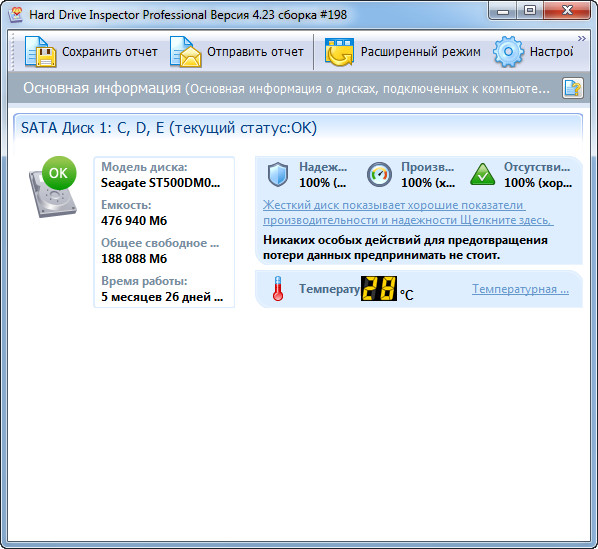Switch to Расширенный режим
This screenshot has width=598, height=549.
coord(421,52)
